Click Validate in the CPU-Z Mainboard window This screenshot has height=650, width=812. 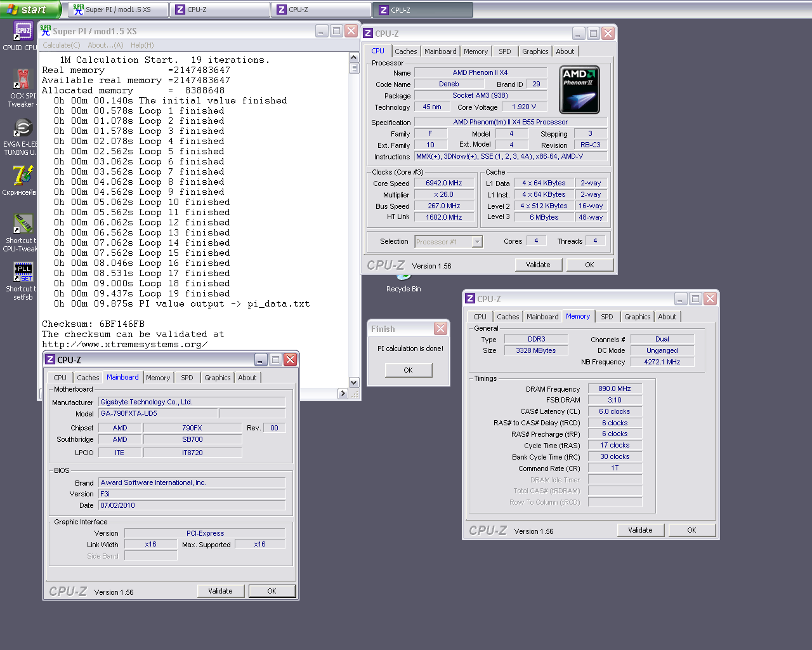(220, 591)
